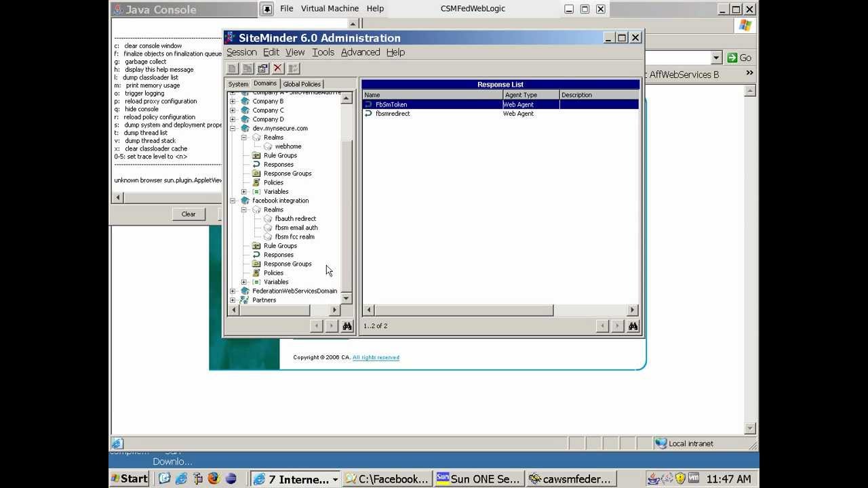
Task: Click Show Desktop quick launch icon
Action: pos(164,479)
